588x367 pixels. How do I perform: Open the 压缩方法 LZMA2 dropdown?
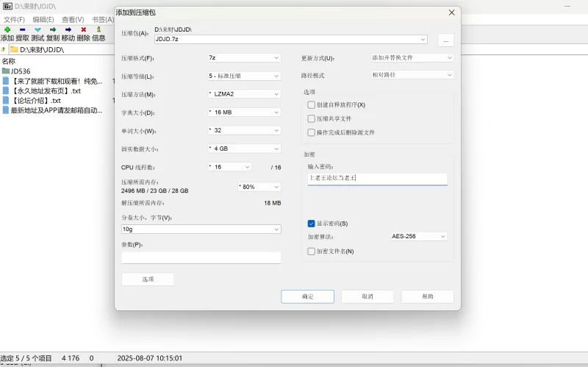coord(244,94)
